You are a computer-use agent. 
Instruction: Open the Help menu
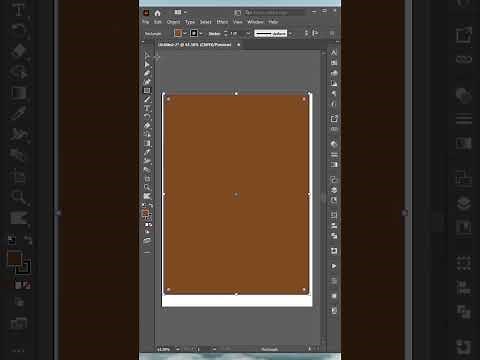[273, 22]
